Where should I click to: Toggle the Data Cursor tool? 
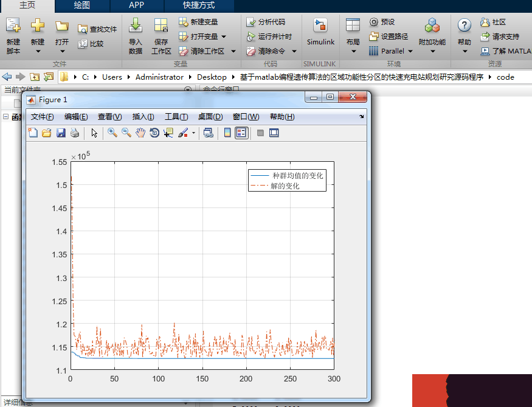click(x=168, y=133)
